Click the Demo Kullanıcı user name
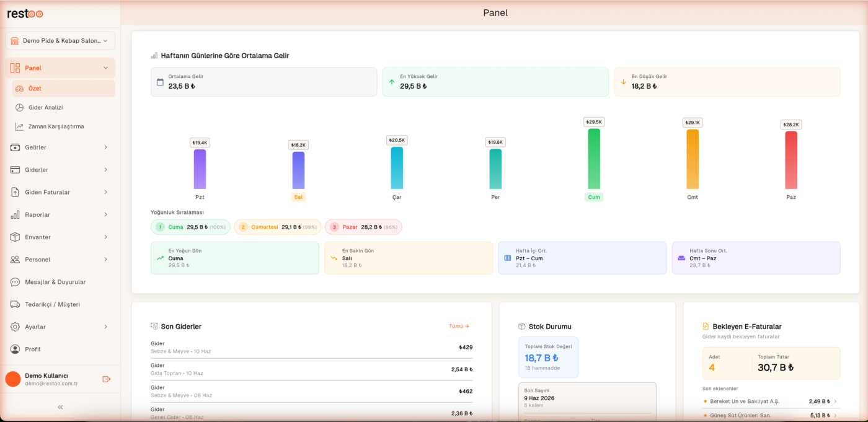This screenshot has width=868, height=422. [46, 376]
